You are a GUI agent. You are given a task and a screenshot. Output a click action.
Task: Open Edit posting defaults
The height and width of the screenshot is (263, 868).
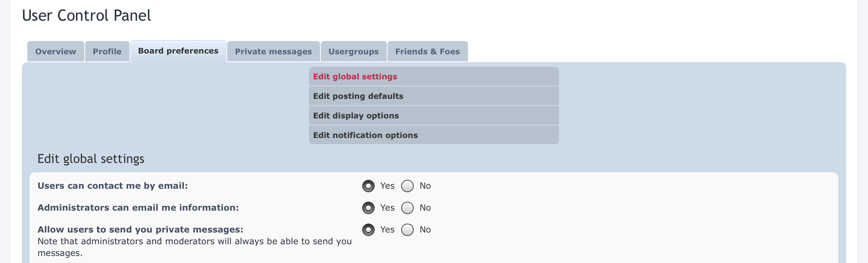(358, 96)
